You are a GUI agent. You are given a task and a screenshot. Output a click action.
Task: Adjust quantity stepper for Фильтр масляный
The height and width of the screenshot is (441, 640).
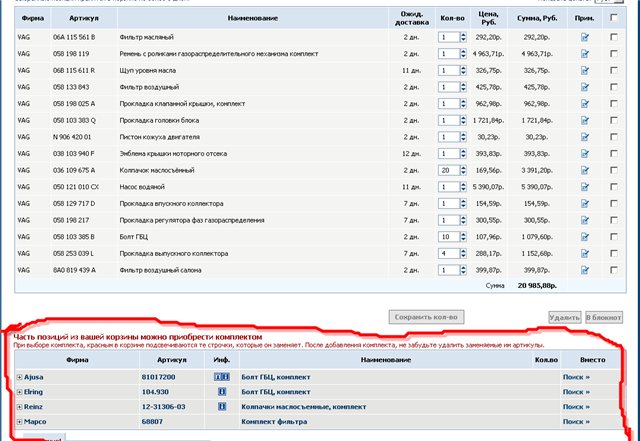463,37
